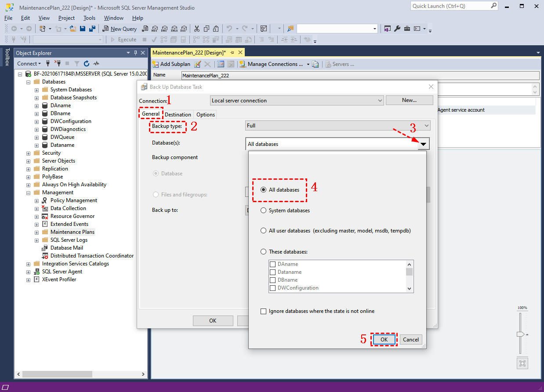Open the Tools menu
This screenshot has height=392, width=544.
pos(89,18)
